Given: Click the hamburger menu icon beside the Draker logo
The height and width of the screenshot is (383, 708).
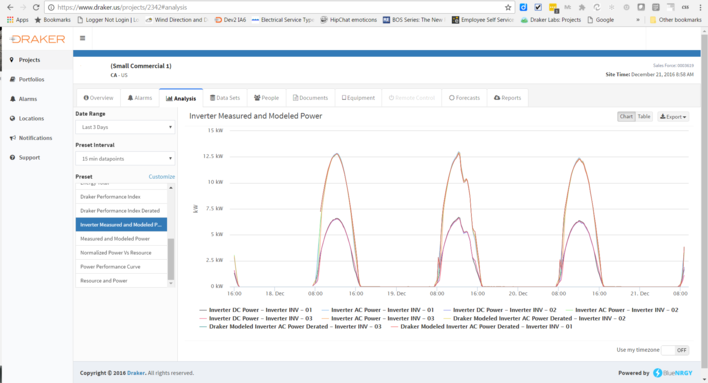Looking at the screenshot, I should coord(83,38).
